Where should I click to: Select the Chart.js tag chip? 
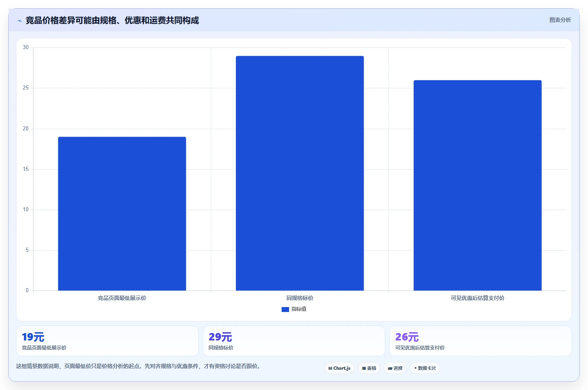coord(339,368)
